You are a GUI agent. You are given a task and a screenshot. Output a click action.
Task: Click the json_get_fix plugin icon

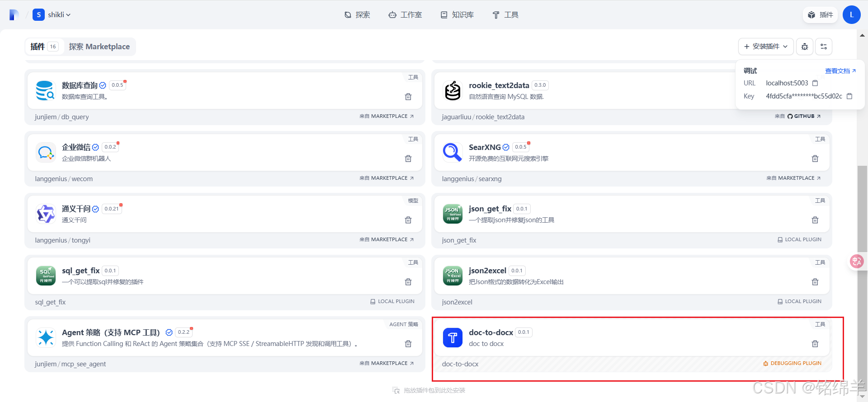[453, 214]
